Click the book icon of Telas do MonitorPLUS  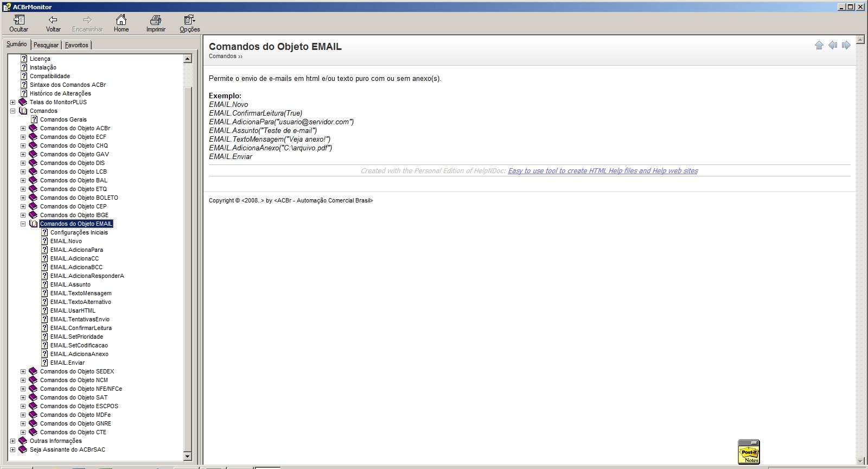tap(23, 102)
